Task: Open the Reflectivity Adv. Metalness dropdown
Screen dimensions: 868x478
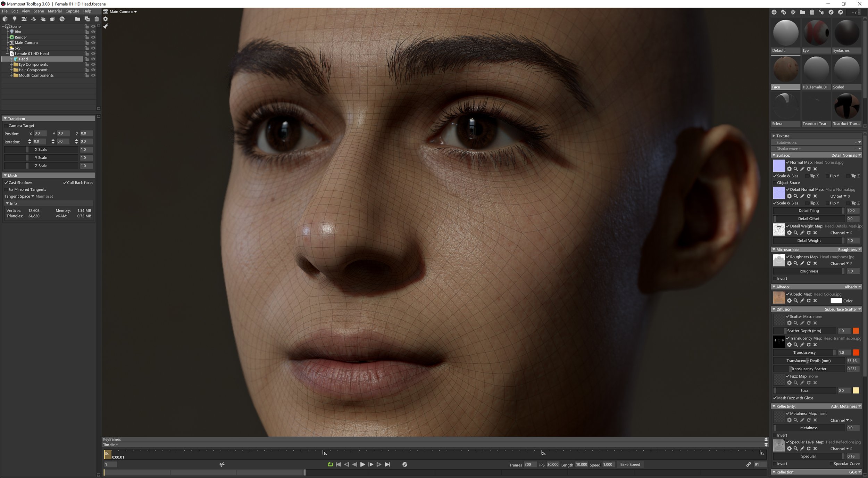Action: point(846,406)
